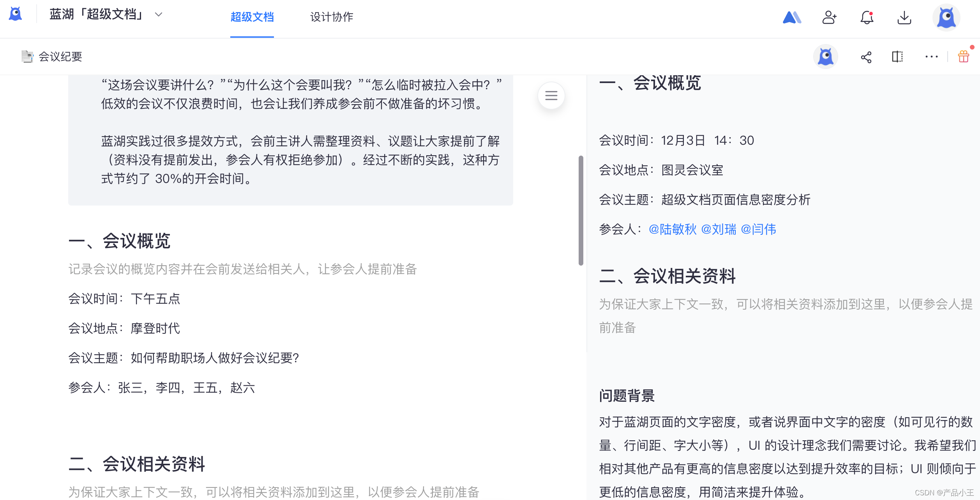Click the Lanhu logo in top-left corner
This screenshot has width=980, height=500.
pyautogui.click(x=16, y=14)
